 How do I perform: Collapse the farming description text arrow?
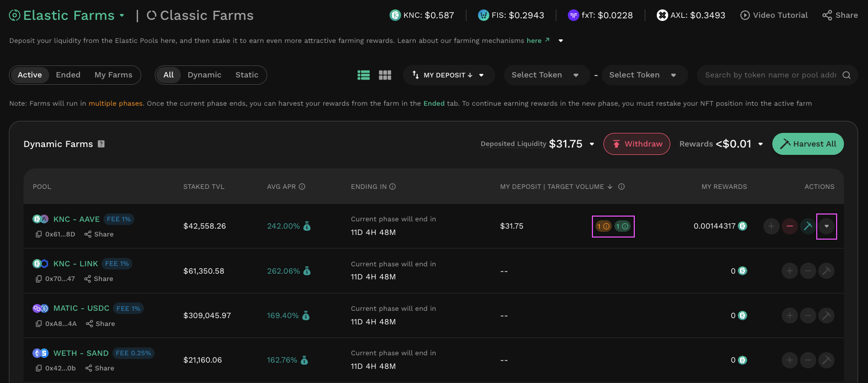[561, 41]
